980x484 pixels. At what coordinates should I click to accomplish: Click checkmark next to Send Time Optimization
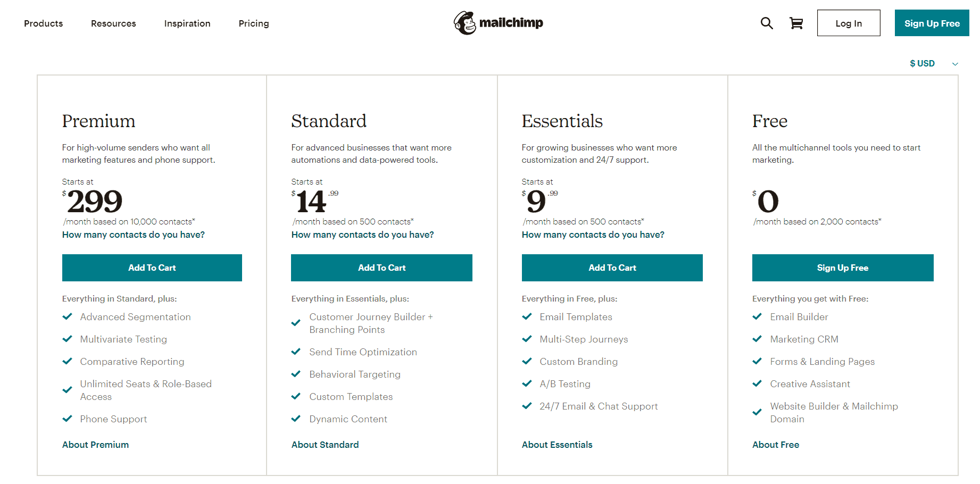(296, 352)
